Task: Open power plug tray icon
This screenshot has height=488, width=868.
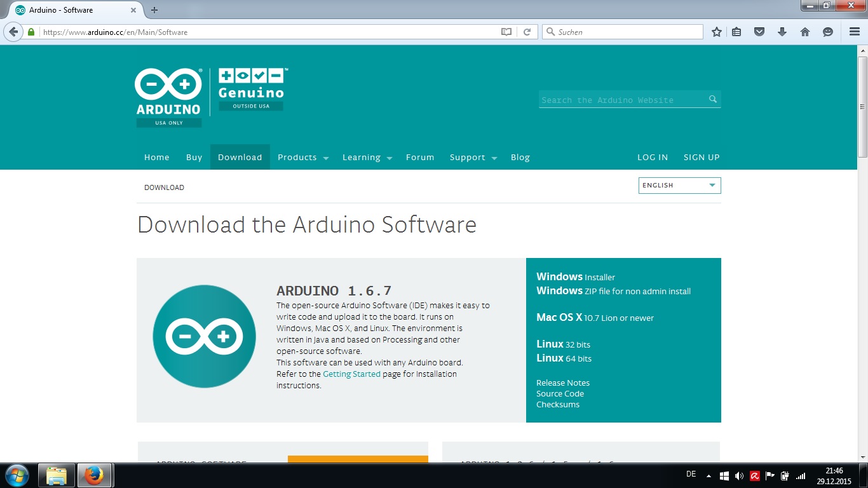Action: coord(785,475)
